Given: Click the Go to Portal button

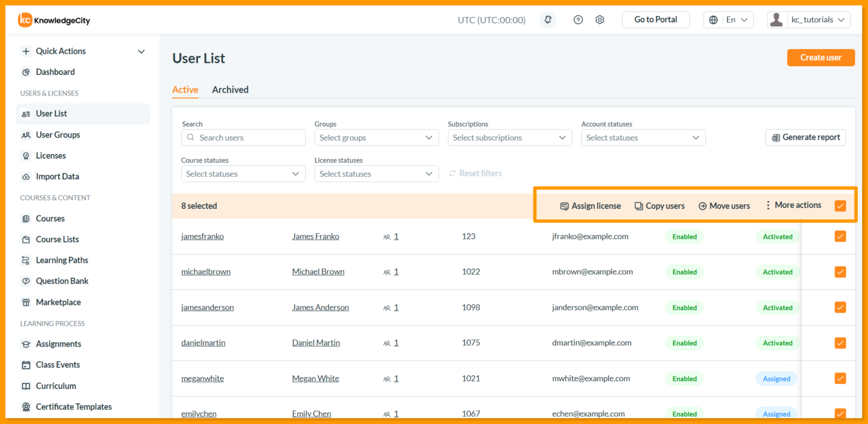Looking at the screenshot, I should tap(656, 20).
